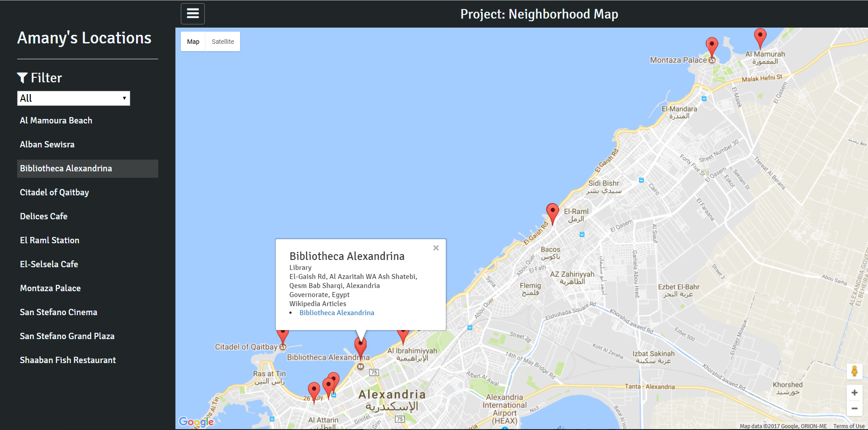The image size is (868, 430).
Task: Choose San Stefano Cinema
Action: pyautogui.click(x=88, y=312)
